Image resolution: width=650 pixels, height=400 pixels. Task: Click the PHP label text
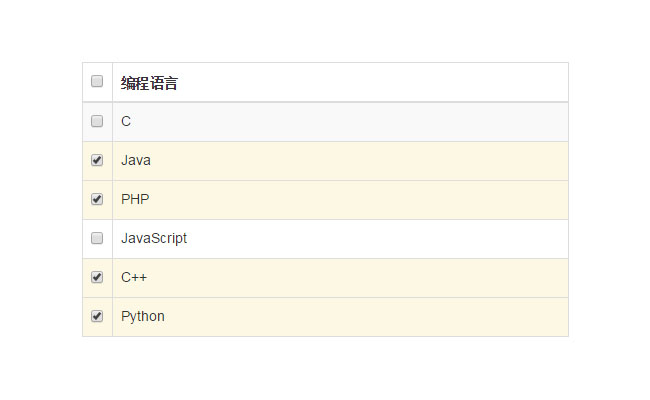pyautogui.click(x=135, y=199)
